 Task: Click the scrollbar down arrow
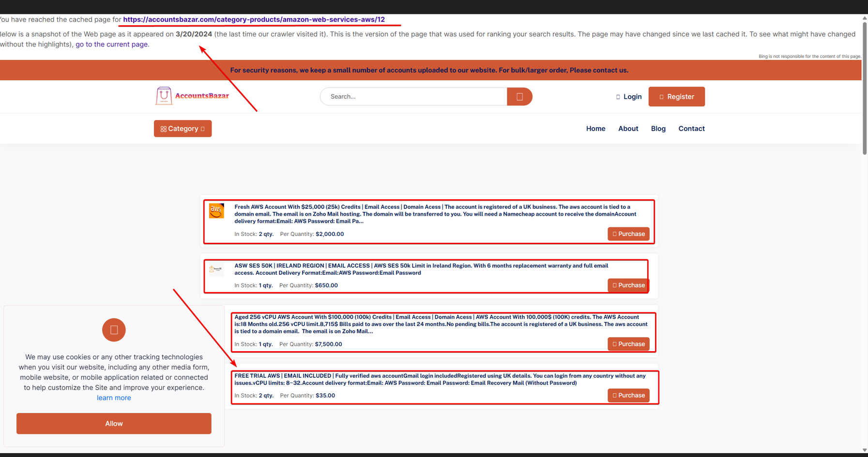point(865,450)
